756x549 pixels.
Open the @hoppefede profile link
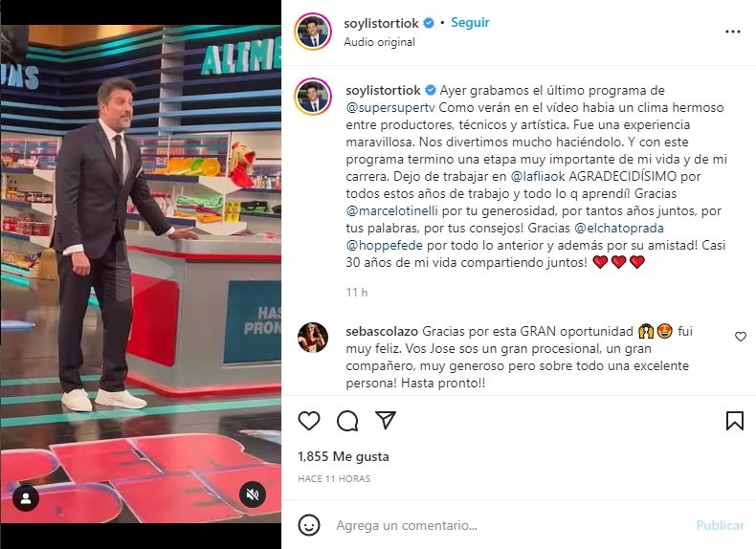tap(385, 246)
